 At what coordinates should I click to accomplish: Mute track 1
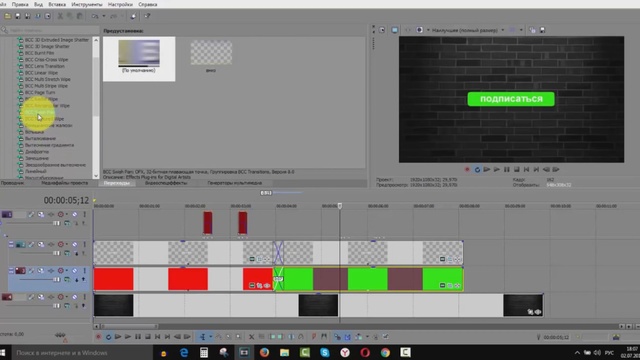click(x=75, y=214)
